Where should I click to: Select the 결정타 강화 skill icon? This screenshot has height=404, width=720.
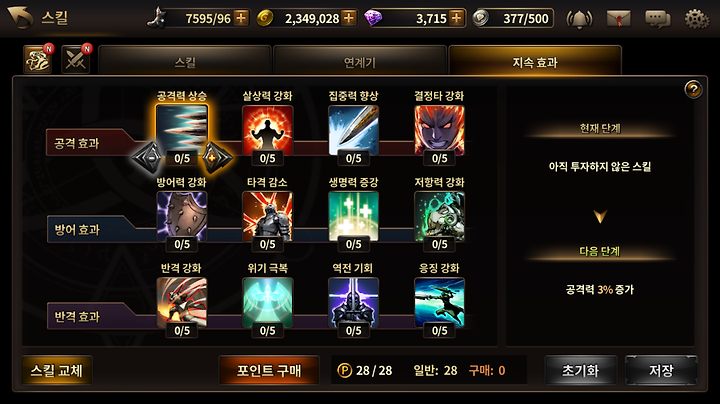pos(439,130)
